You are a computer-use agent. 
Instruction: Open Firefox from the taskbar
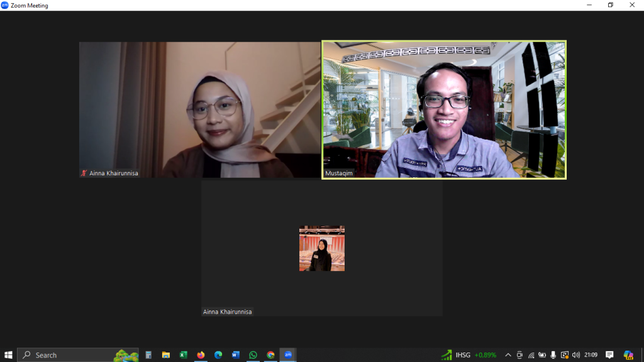(x=201, y=355)
